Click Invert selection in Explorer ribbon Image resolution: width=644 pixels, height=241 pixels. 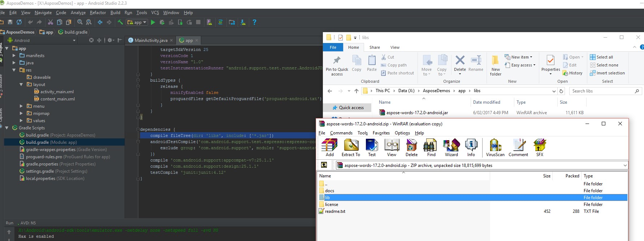[607, 73]
